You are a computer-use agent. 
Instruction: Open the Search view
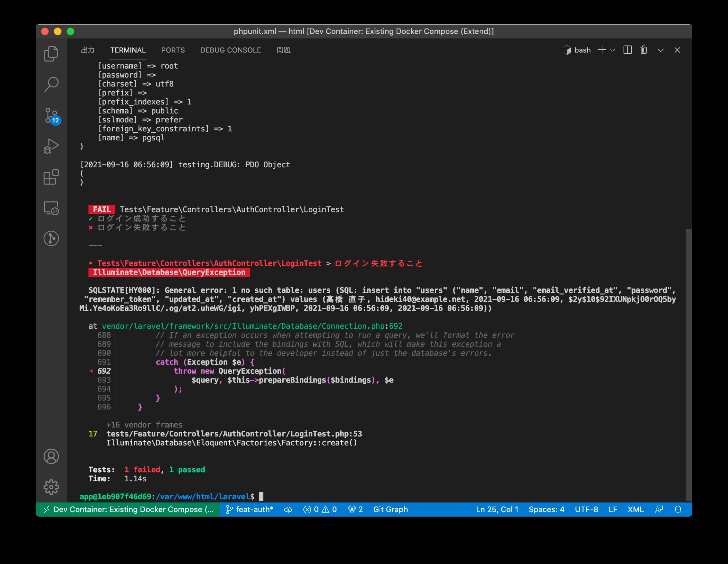(x=52, y=83)
